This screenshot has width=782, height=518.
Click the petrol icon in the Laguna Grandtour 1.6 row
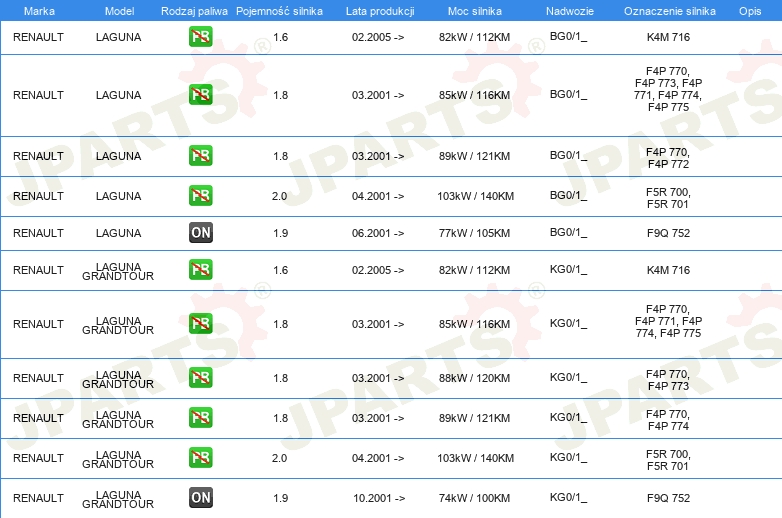pos(200,269)
